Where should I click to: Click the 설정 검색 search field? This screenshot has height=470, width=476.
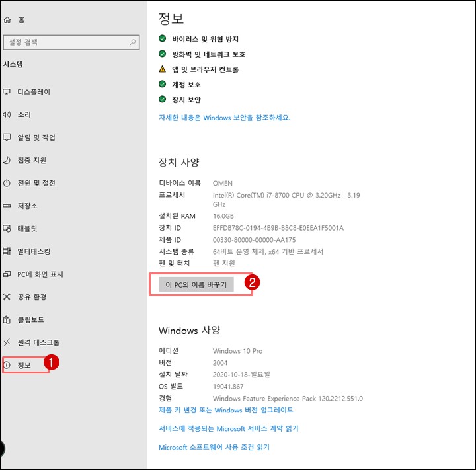(x=71, y=42)
